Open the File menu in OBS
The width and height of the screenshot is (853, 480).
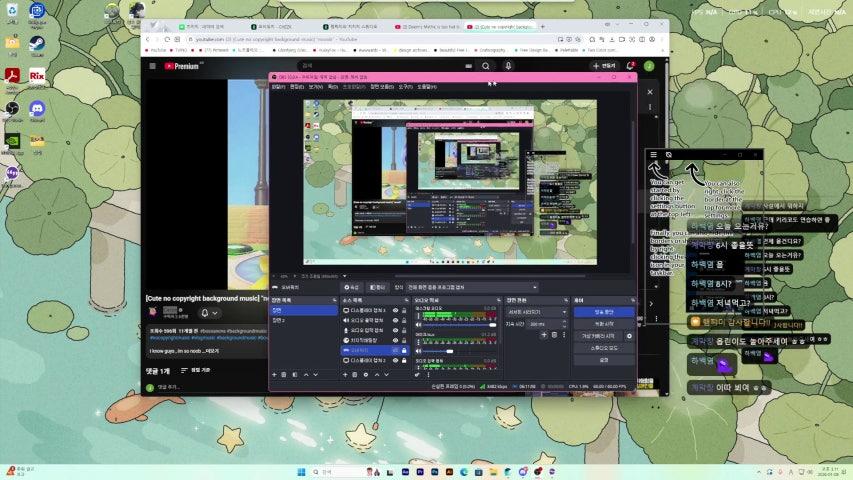coord(277,87)
